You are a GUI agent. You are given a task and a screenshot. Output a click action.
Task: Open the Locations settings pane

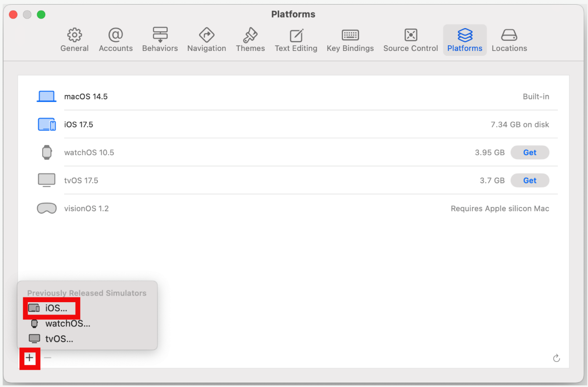[x=509, y=40]
